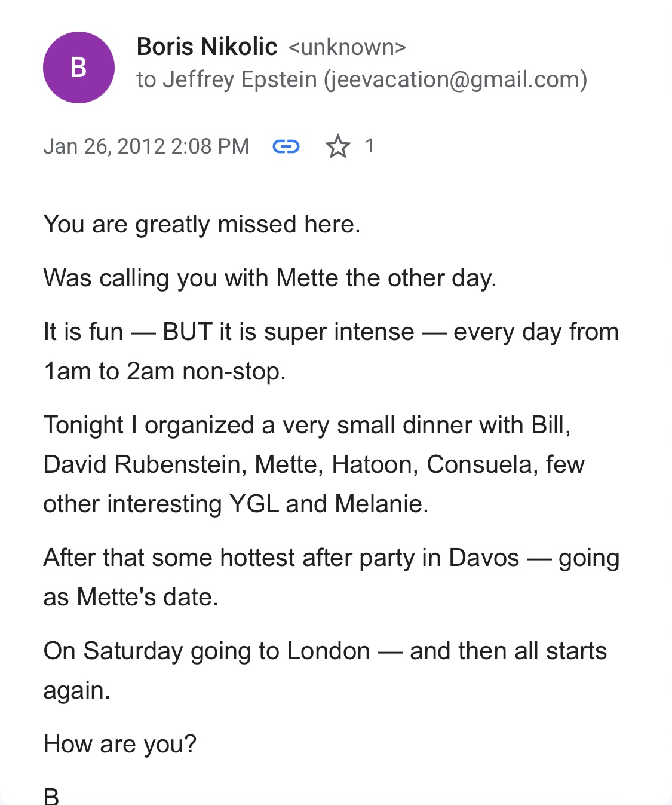
Task: Click the purple B sender avatar
Action: tap(79, 68)
